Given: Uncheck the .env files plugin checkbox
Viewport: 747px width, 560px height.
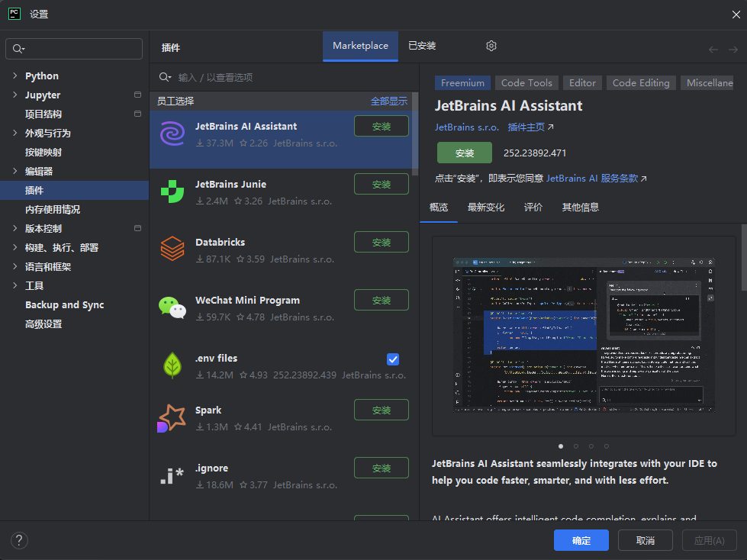Looking at the screenshot, I should click(393, 359).
